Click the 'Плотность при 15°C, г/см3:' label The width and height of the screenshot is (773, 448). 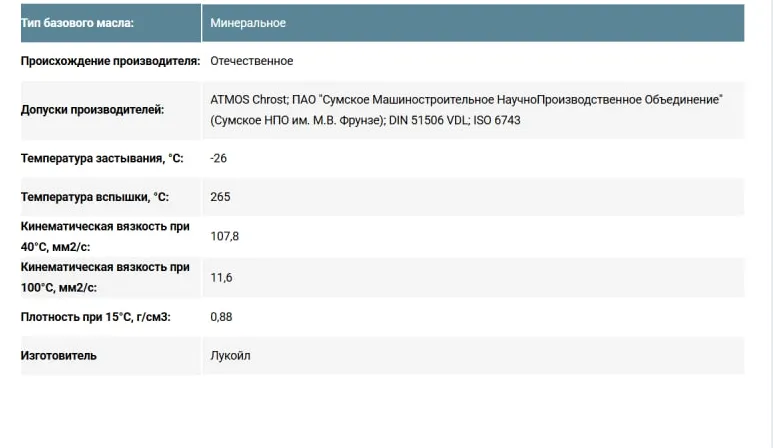(96, 317)
